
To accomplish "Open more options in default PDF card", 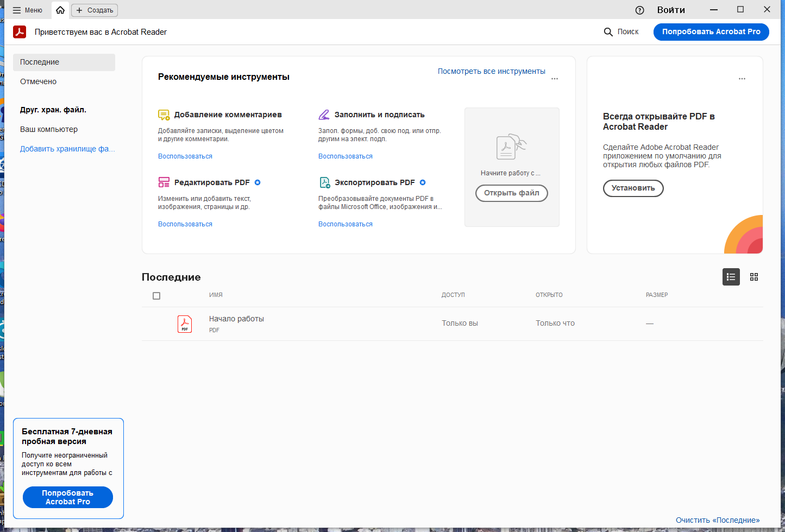I will pos(742,79).
